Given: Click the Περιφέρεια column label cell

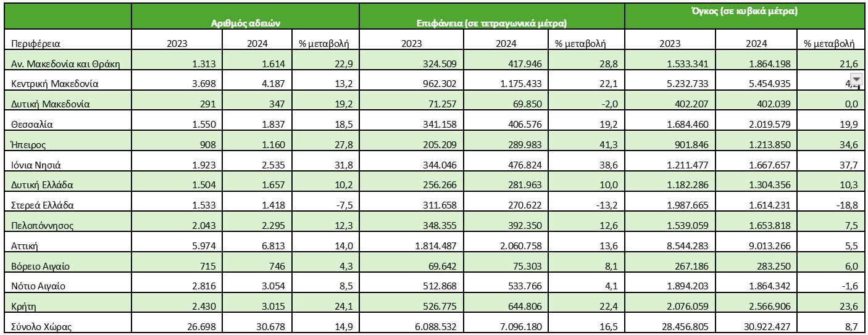Looking at the screenshot, I should 67,43.
